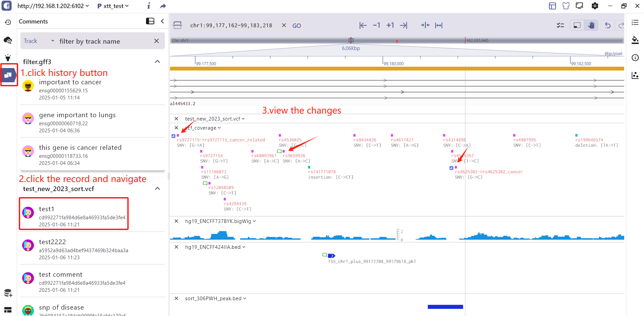Close the test_new_2023_sort.vcf track
The height and width of the screenshot is (316, 644).
pos(176,119)
